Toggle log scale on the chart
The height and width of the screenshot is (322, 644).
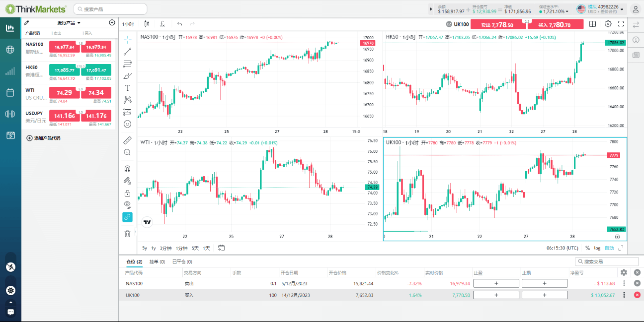pos(597,248)
